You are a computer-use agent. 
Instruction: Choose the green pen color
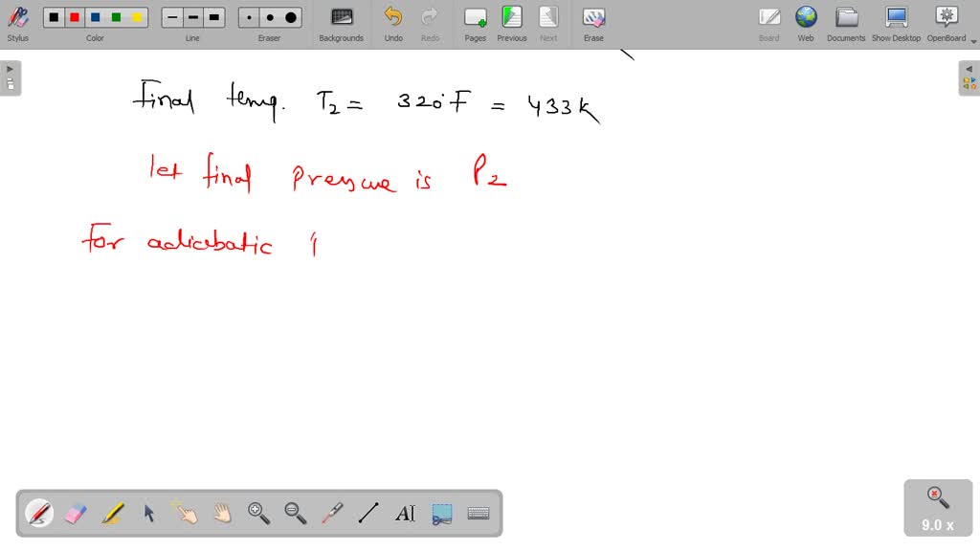tap(117, 16)
